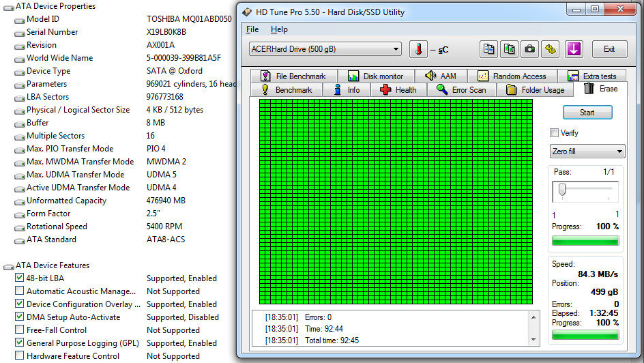This screenshot has width=644, height=363.
Task: Switch to the Health tab
Action: (398, 89)
